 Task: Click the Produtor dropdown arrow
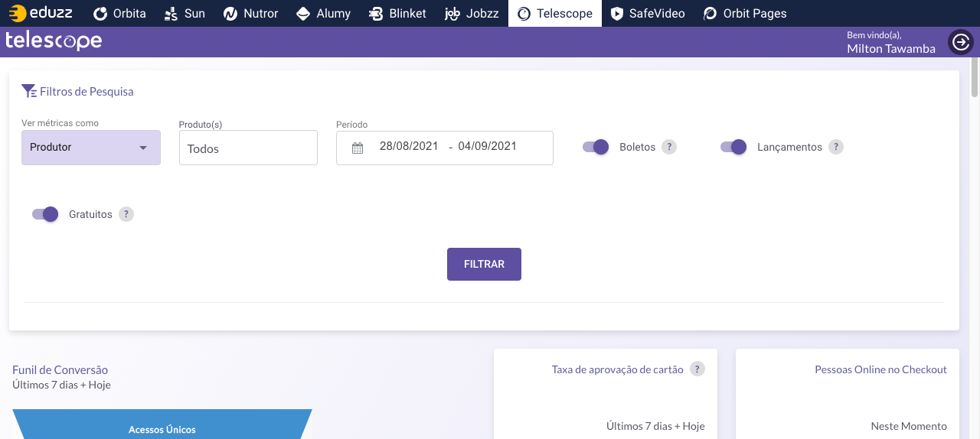143,148
